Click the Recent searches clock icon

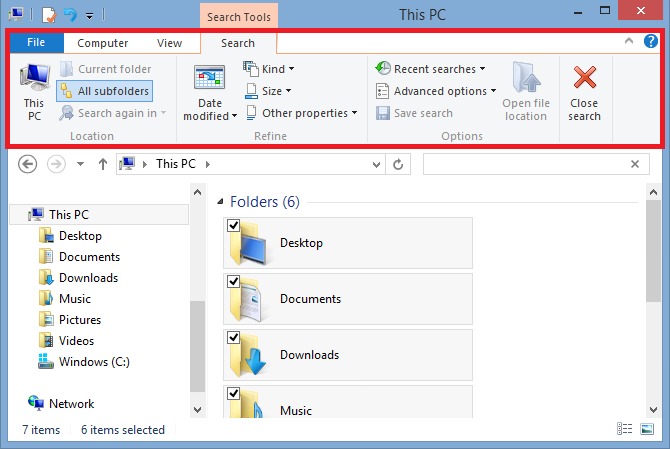383,68
